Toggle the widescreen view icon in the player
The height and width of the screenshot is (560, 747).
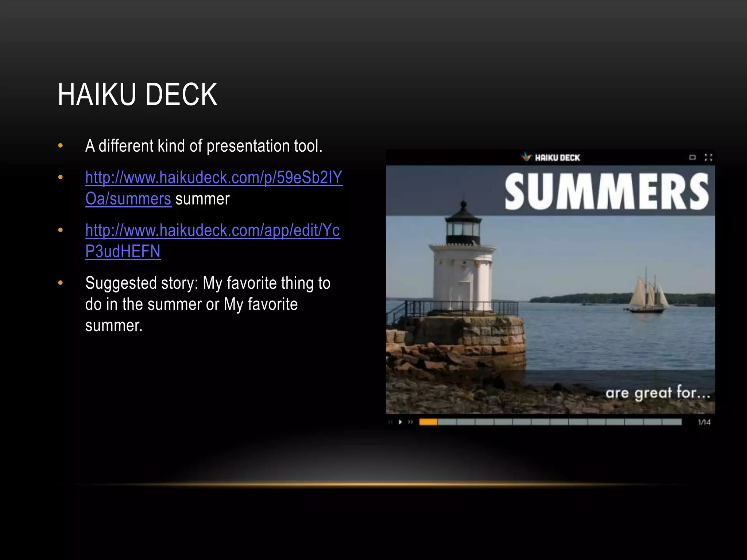[692, 157]
